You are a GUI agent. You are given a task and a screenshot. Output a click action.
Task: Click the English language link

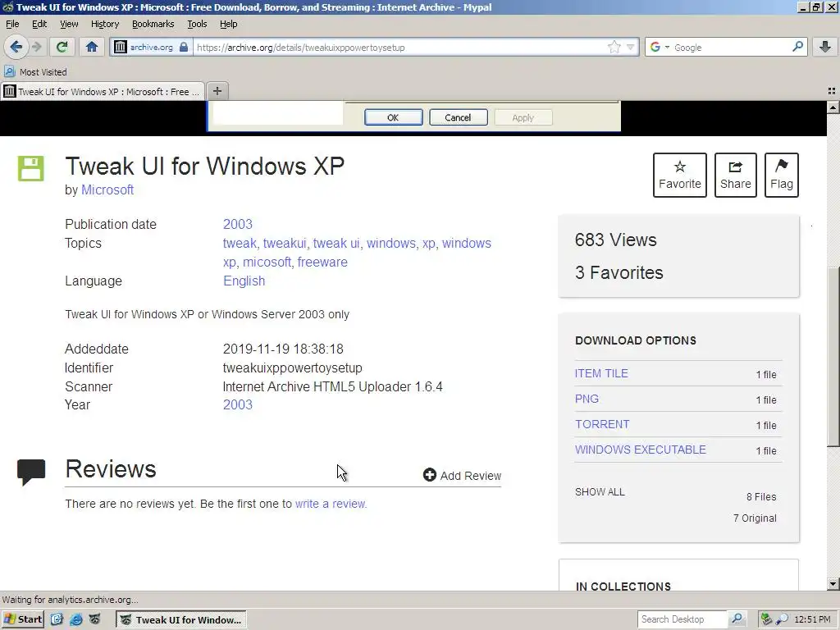coord(244,281)
